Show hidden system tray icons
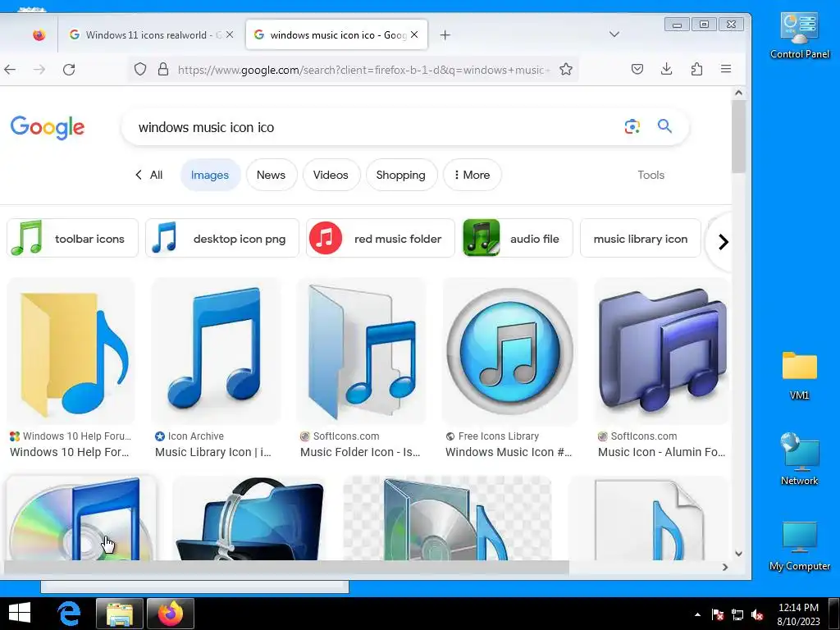This screenshot has width=840, height=630. point(697,615)
